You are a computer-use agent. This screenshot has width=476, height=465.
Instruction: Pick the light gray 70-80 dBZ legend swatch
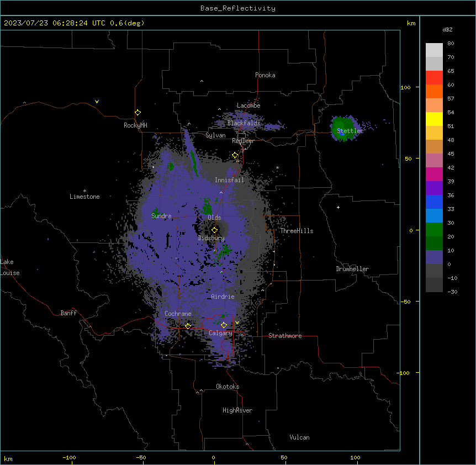click(x=434, y=50)
